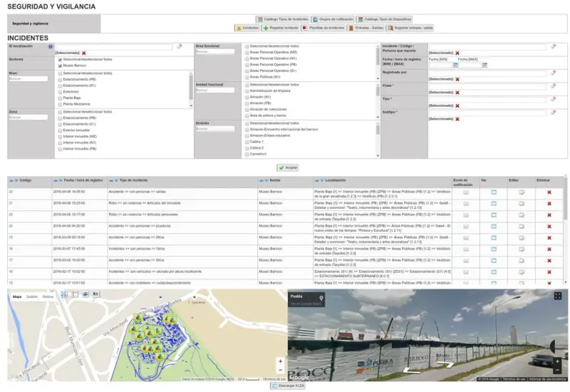Viewport: 570px width, 392px height.
Task: Check Interior inmueble (MZ) zone
Action: pyautogui.click(x=61, y=137)
